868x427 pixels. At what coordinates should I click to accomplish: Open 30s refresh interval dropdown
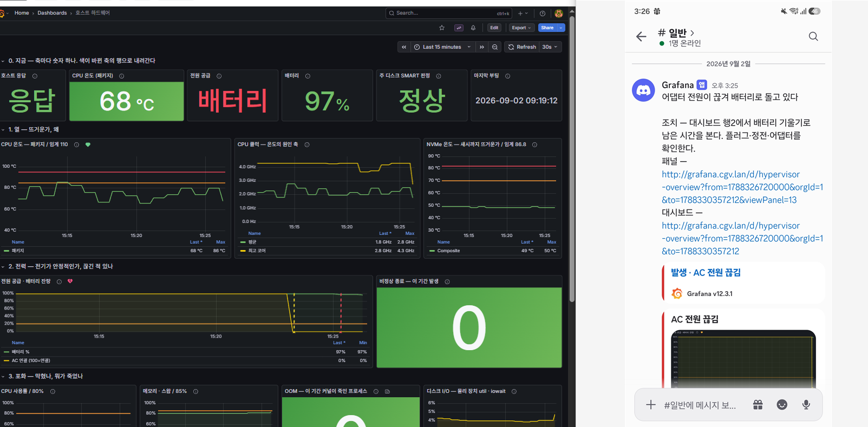(550, 47)
